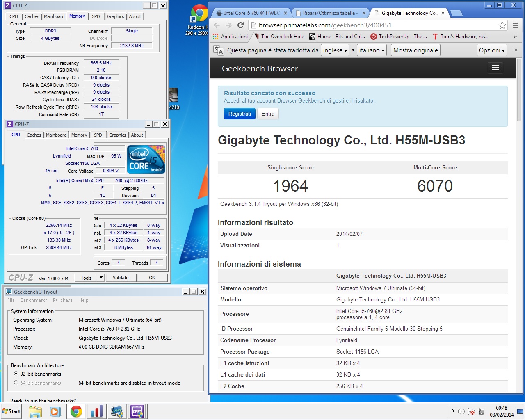Image resolution: width=525 pixels, height=420 pixels.
Task: Open the Chrome main menu
Action: tap(515, 25)
